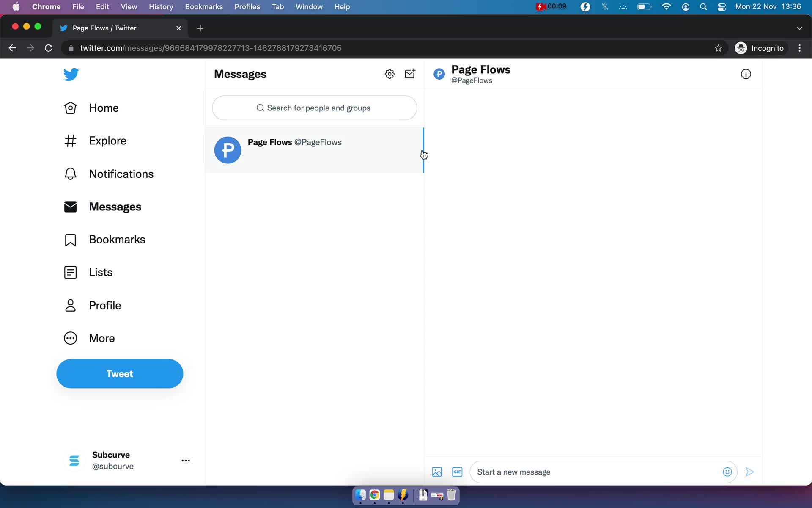This screenshot has width=812, height=508.
Task: Click Search for people and groups field
Action: 314,108
